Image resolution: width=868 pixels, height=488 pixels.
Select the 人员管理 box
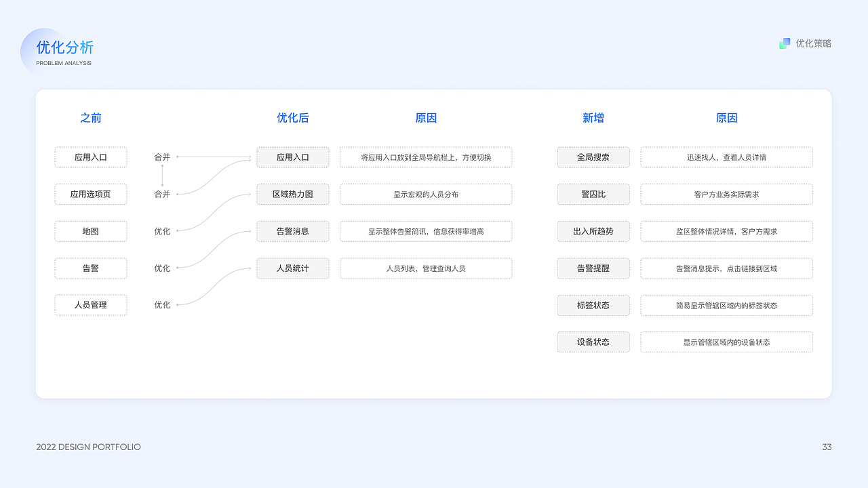90,305
